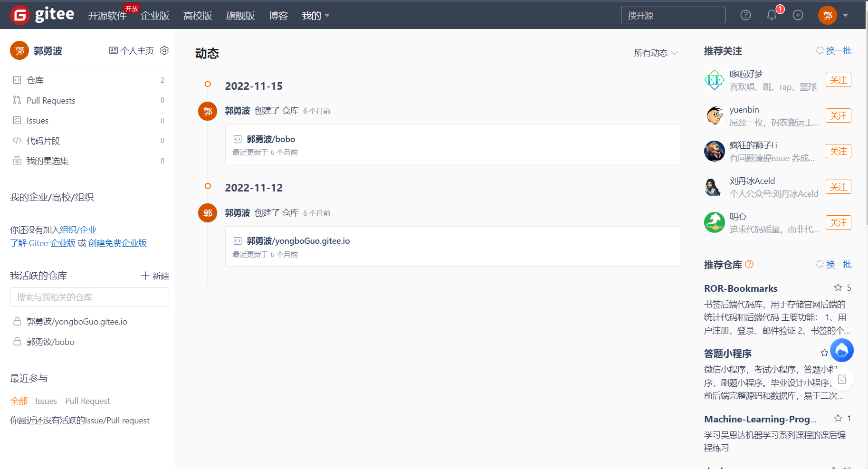Click the avatar beside the 2022-11-15 activity
Image resolution: width=868 pixels, height=469 pixels.
tap(208, 111)
